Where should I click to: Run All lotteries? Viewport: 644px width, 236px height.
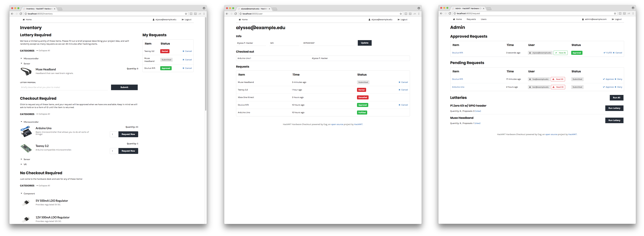tap(617, 98)
